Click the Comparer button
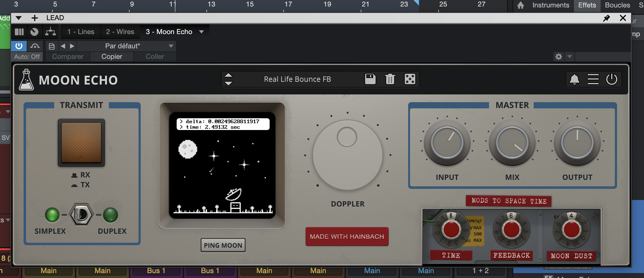Image resolution: width=644 pixels, height=278 pixels. [68, 57]
